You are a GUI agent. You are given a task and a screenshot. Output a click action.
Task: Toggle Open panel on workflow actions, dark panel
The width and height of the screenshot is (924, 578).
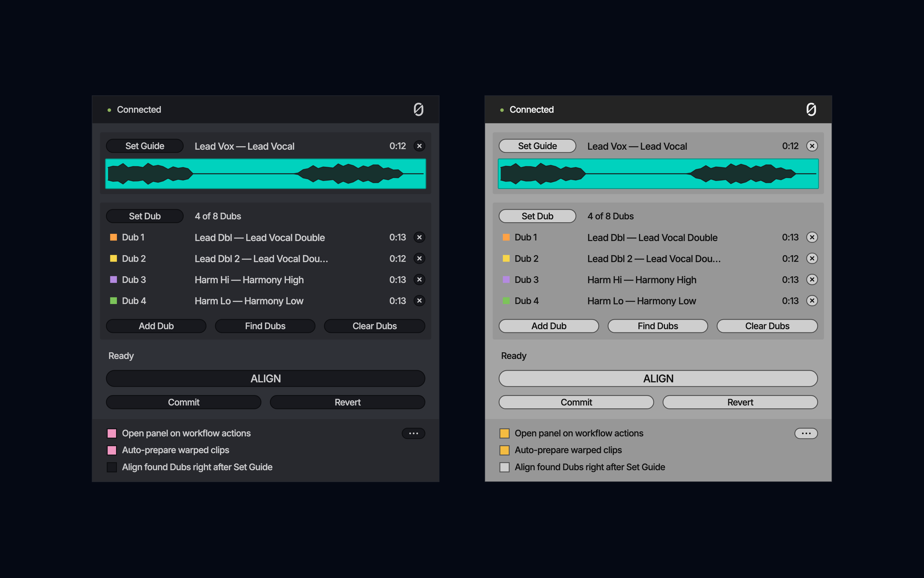(x=112, y=433)
